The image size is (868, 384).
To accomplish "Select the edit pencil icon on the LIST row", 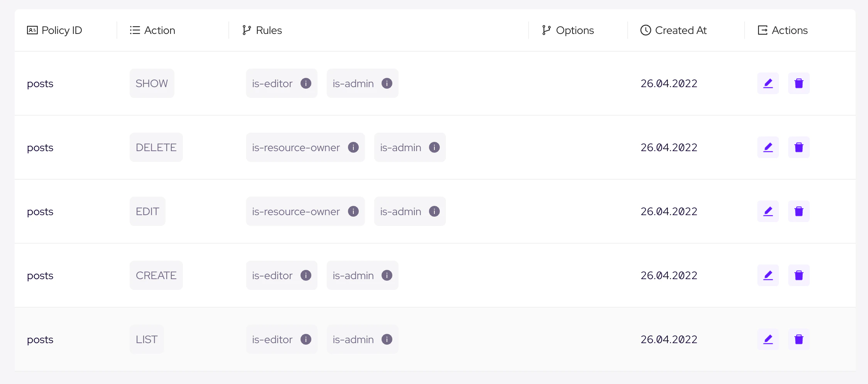I will coord(768,339).
